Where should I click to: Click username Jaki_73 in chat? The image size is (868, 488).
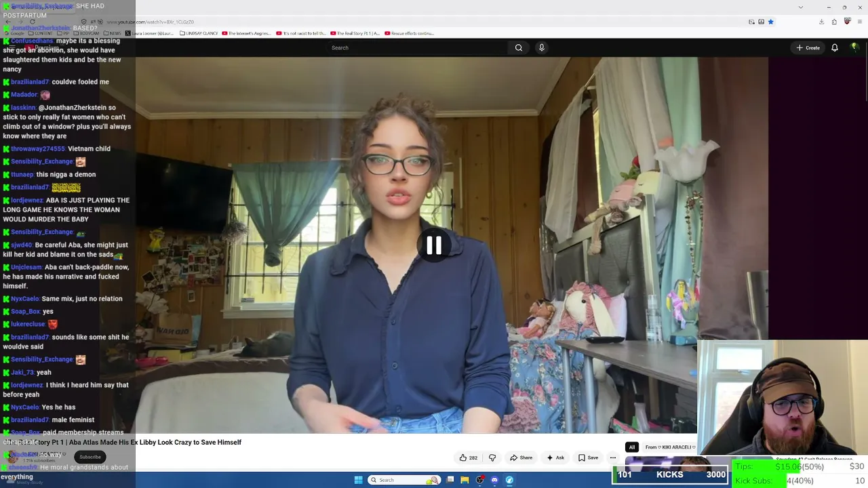pyautogui.click(x=22, y=373)
